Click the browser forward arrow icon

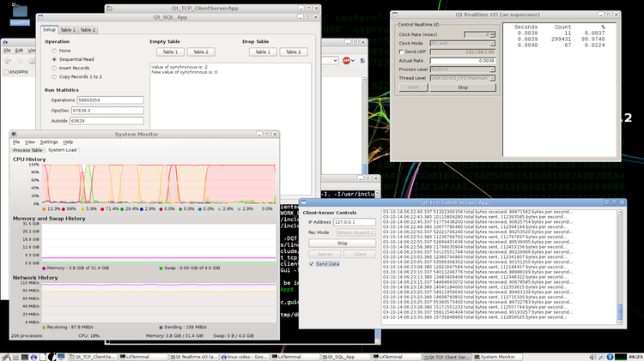click(x=20, y=60)
